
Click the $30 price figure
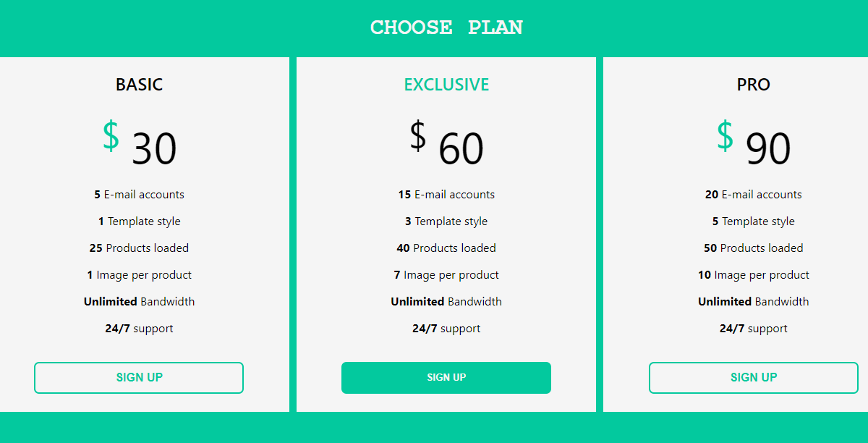tap(154, 148)
